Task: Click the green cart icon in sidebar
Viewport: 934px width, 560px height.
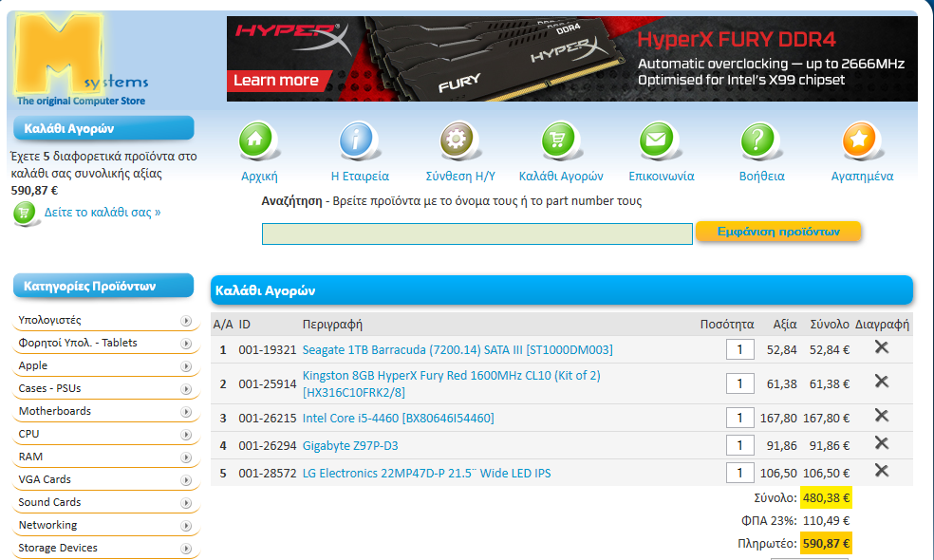Action: 25,214
